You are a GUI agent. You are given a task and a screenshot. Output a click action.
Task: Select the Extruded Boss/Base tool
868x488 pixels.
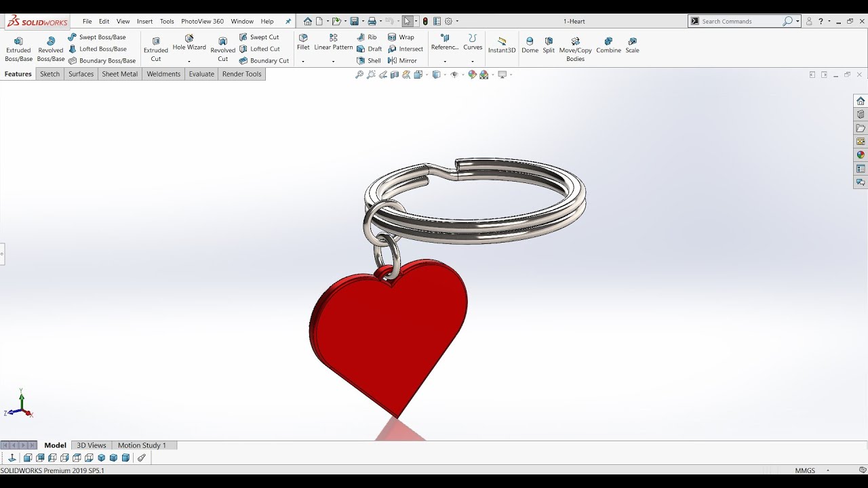(x=18, y=49)
